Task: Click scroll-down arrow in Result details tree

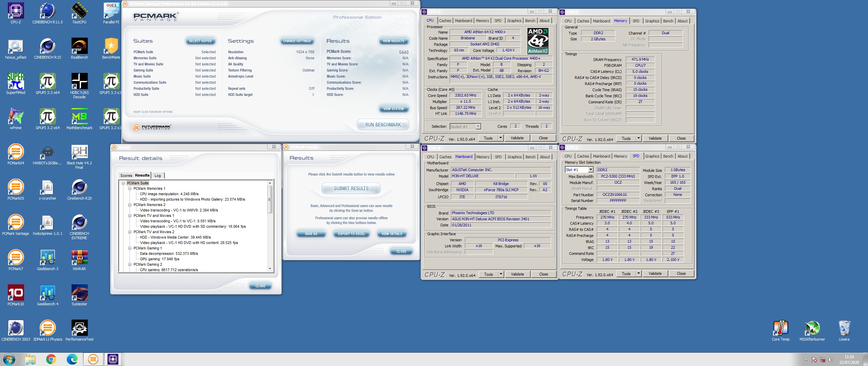Action: (x=270, y=269)
